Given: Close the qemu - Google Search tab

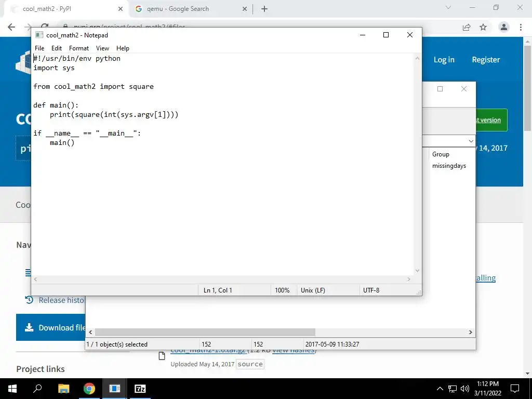Looking at the screenshot, I should pyautogui.click(x=245, y=9).
